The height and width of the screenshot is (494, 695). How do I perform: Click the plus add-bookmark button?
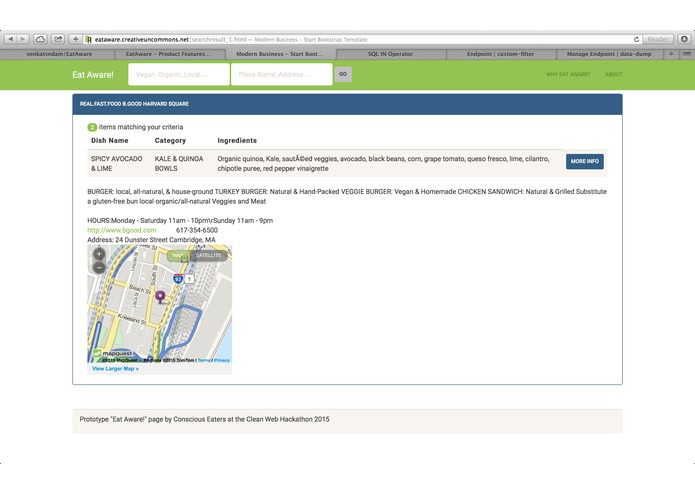pyautogui.click(x=75, y=39)
